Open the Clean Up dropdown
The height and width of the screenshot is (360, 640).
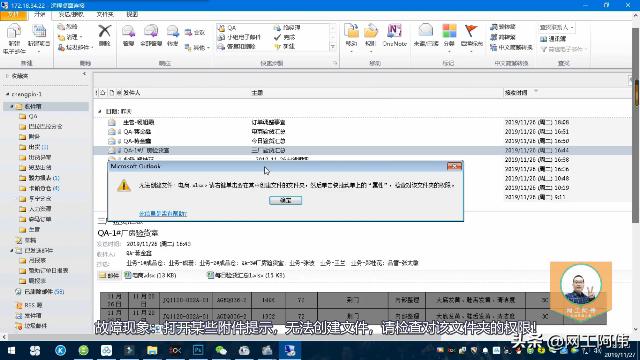(x=70, y=37)
